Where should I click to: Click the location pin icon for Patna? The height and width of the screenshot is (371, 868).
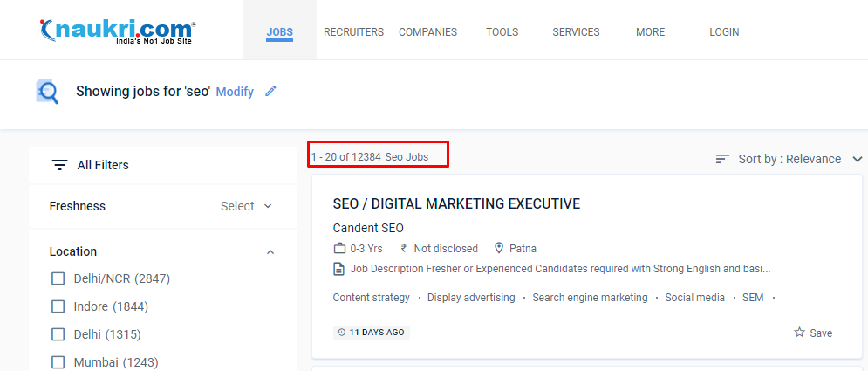point(500,249)
